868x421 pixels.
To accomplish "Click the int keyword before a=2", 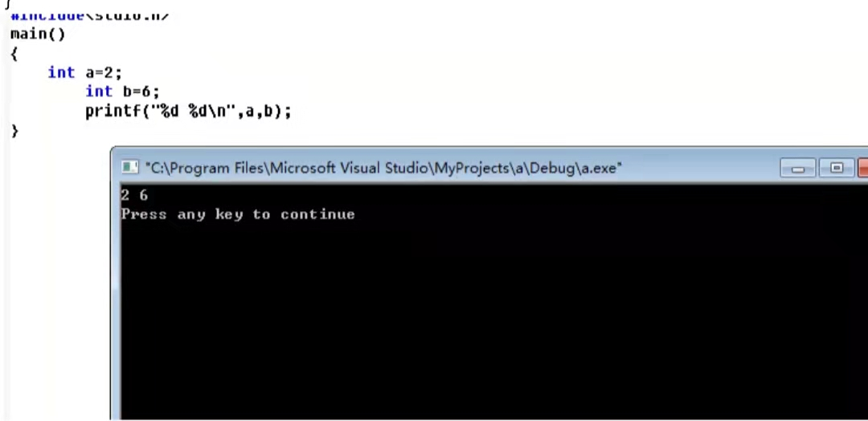I will point(61,72).
